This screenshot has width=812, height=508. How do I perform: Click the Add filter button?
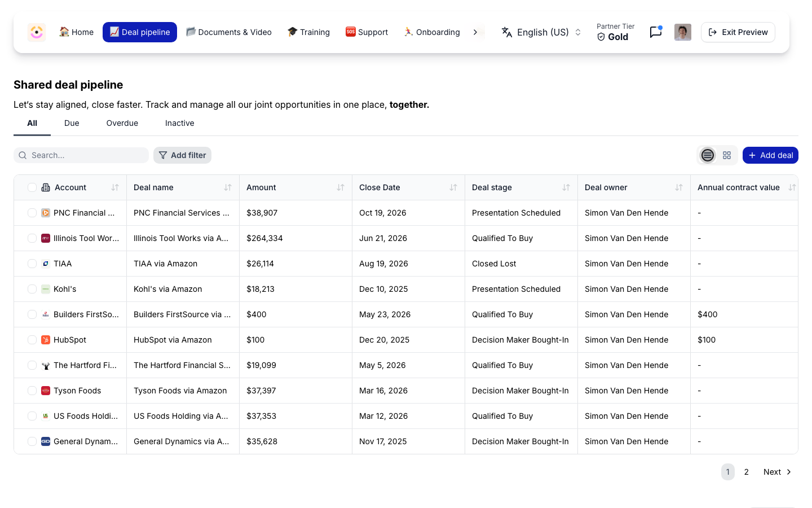[182, 155]
